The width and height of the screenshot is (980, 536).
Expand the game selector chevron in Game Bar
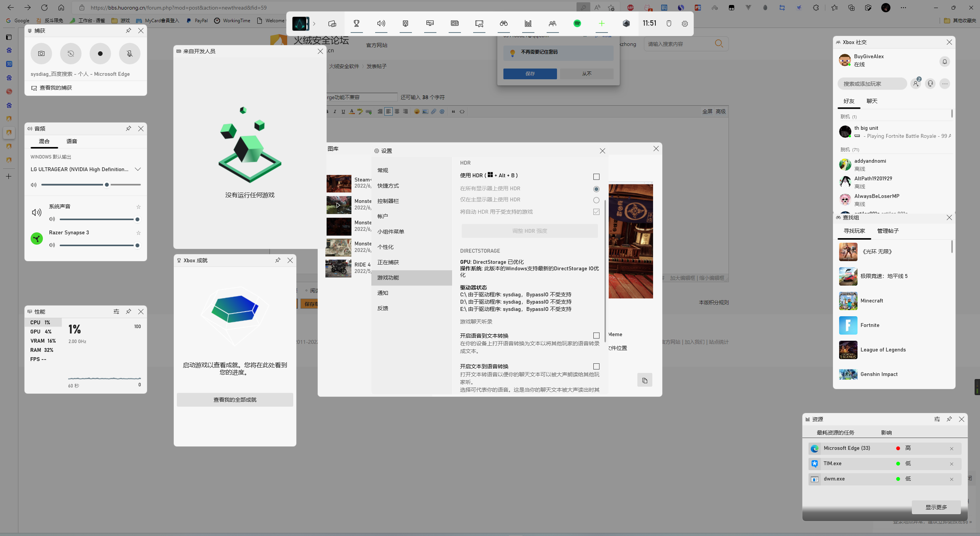point(314,23)
